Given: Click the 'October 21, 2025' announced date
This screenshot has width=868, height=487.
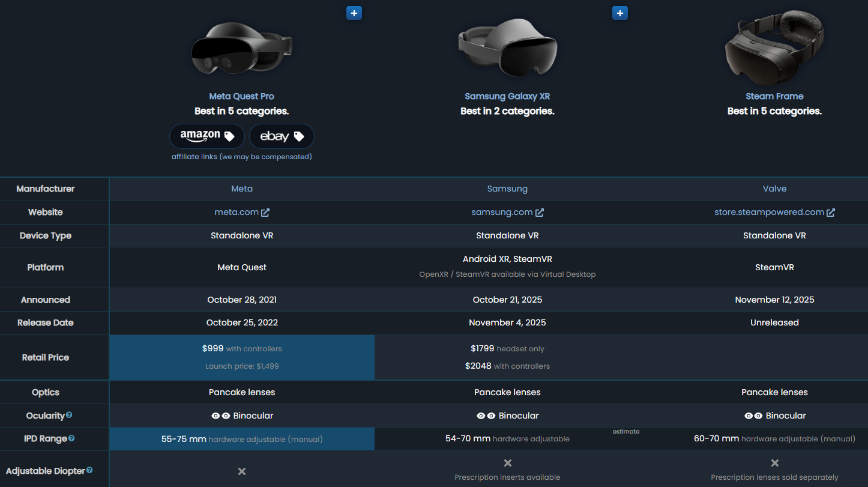Looking at the screenshot, I should (507, 300).
